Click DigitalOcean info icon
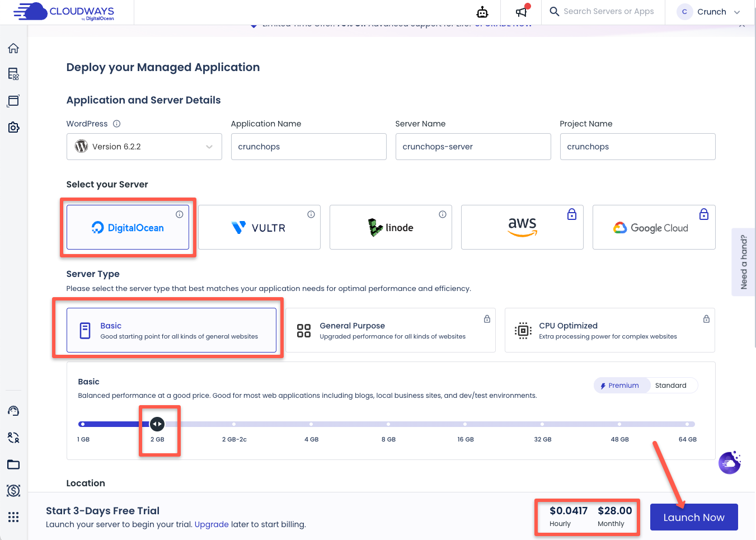756x540 pixels. [x=179, y=214]
